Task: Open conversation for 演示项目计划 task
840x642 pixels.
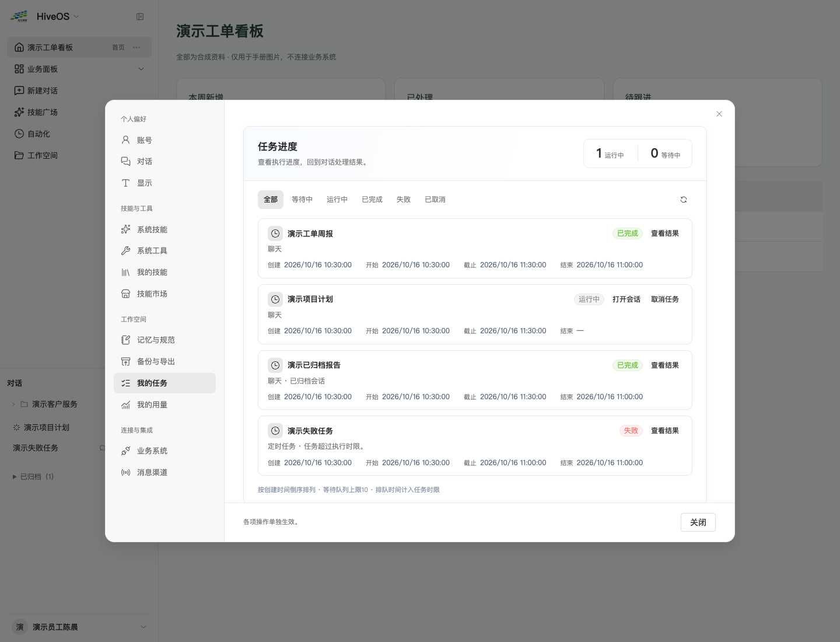Action: (626, 299)
